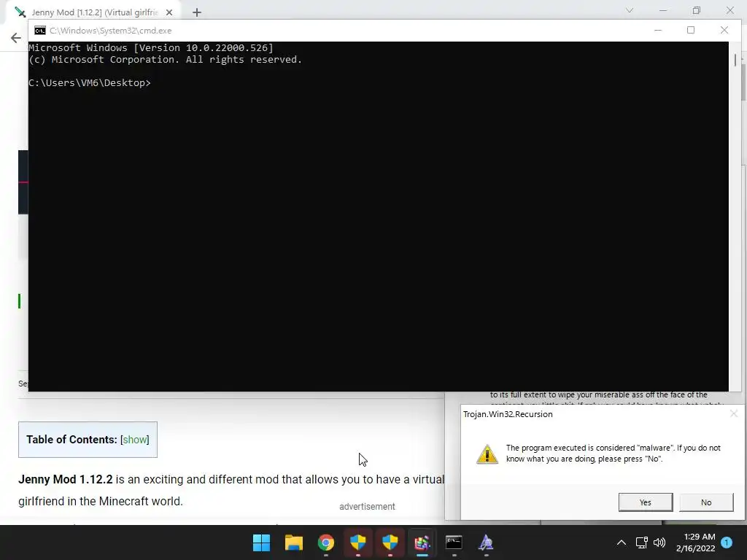Close the cmd.exe window
The image size is (747, 560).
tap(724, 30)
